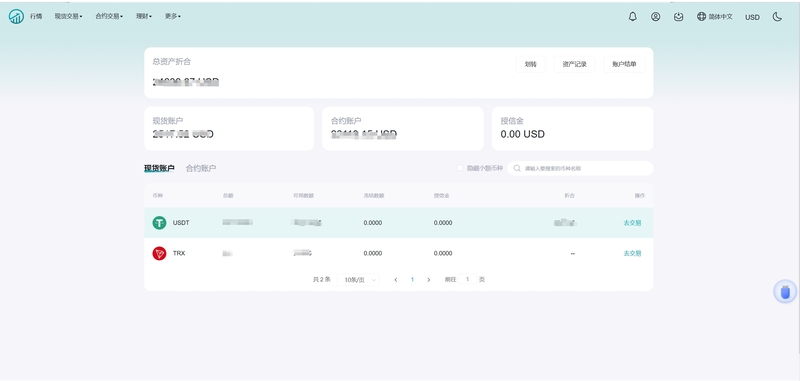Viewport: 800px width, 381px height.
Task: Click the 账户结单 button
Action: 624,64
